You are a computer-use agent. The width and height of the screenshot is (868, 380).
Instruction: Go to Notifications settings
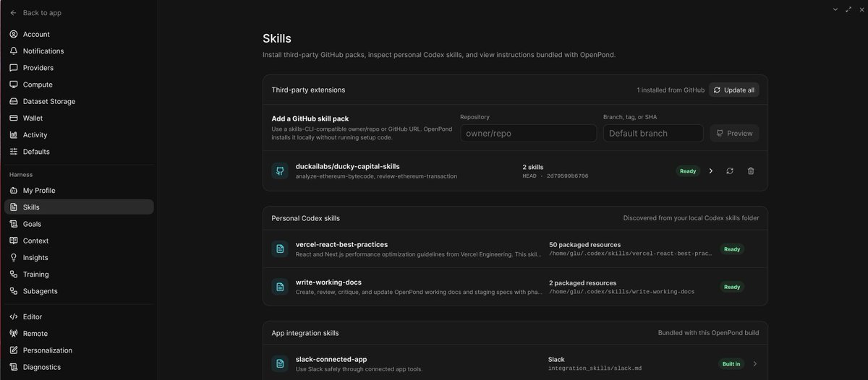pos(79,51)
